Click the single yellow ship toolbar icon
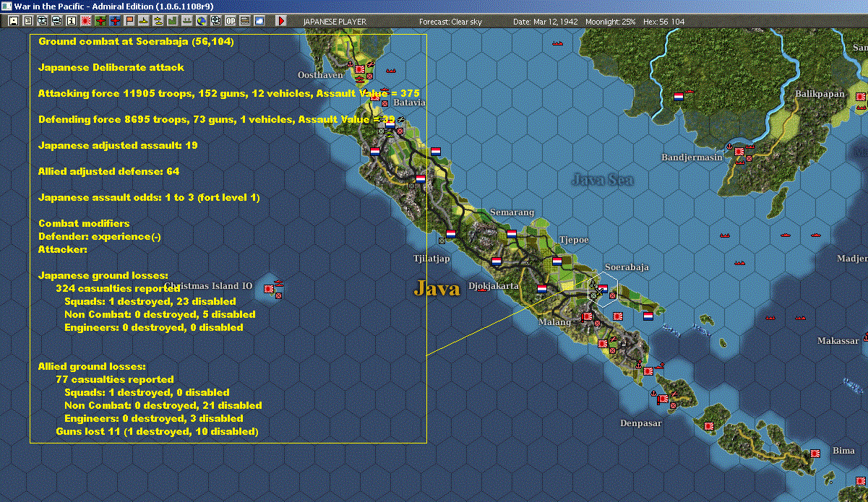Image resolution: width=868 pixels, height=502 pixels. click(x=144, y=22)
